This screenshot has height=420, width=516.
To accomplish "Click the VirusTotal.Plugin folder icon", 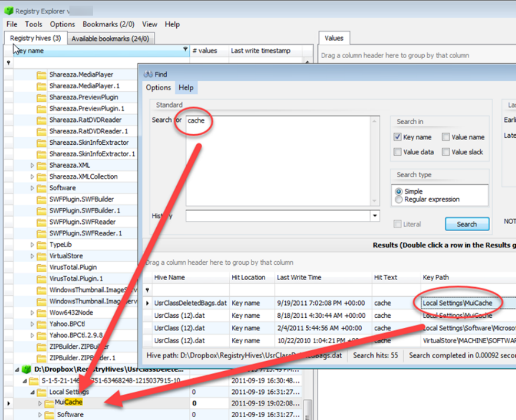I will [x=42, y=268].
